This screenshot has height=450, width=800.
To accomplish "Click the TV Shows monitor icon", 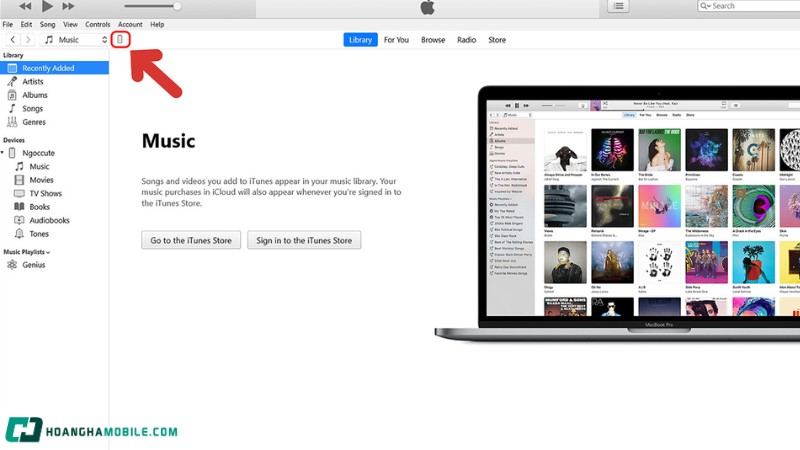I will [x=19, y=193].
